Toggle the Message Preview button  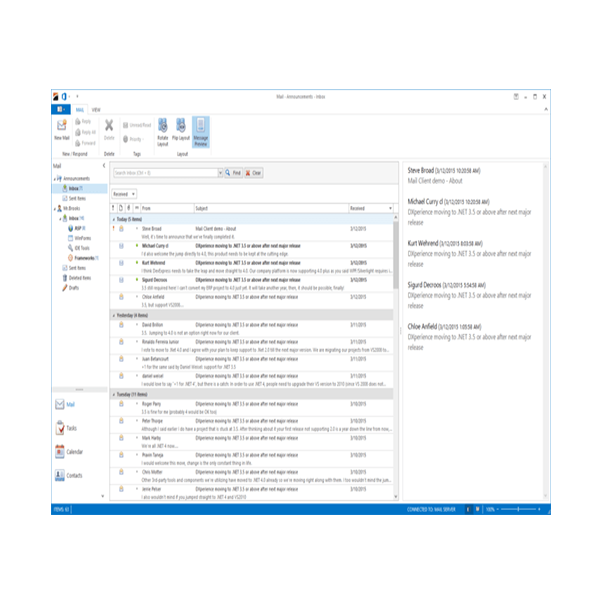[201, 132]
